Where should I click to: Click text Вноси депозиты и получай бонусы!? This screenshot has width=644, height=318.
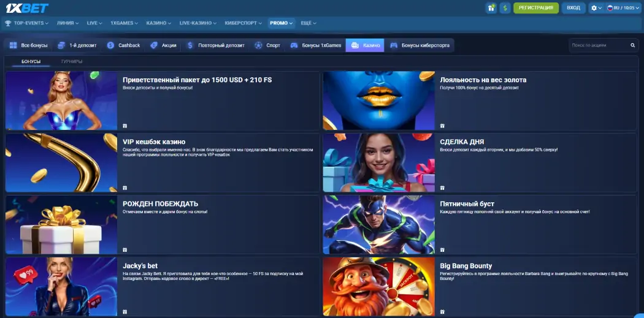pos(157,88)
